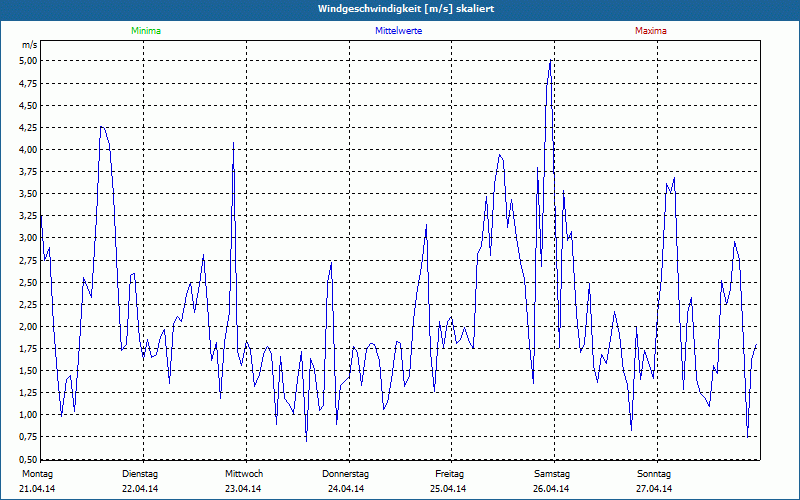
Task: Click the 5,00 m/s peak near Samstag
Action: point(551,60)
